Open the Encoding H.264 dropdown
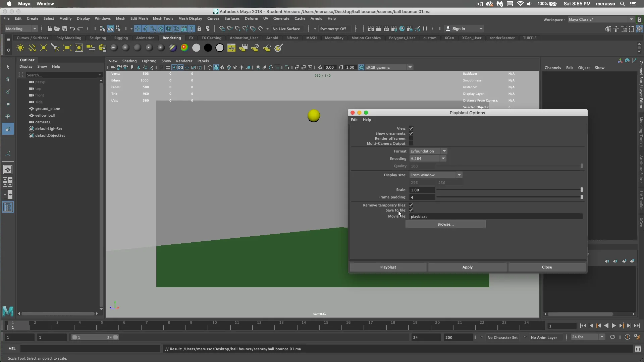The height and width of the screenshot is (362, 644). click(x=443, y=159)
